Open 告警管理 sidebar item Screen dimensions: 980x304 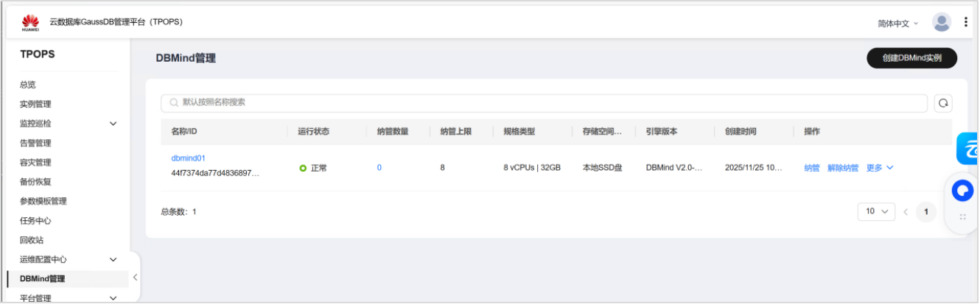(x=35, y=143)
